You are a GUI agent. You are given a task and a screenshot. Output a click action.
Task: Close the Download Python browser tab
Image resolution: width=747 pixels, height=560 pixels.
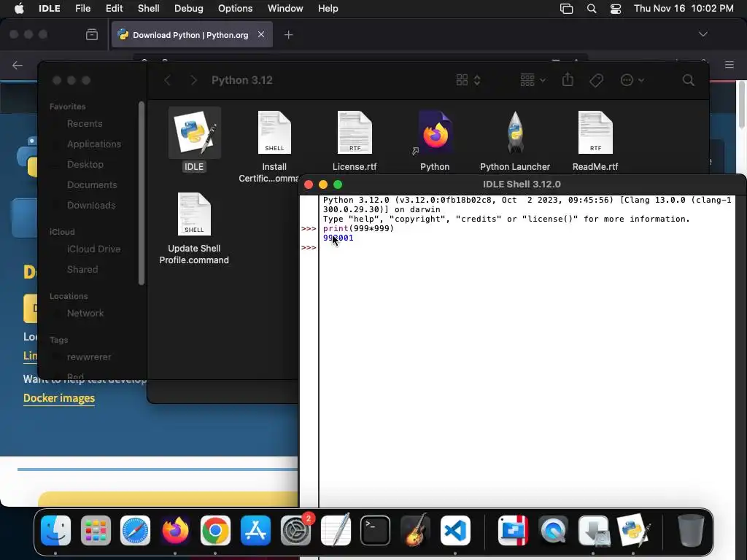point(261,34)
